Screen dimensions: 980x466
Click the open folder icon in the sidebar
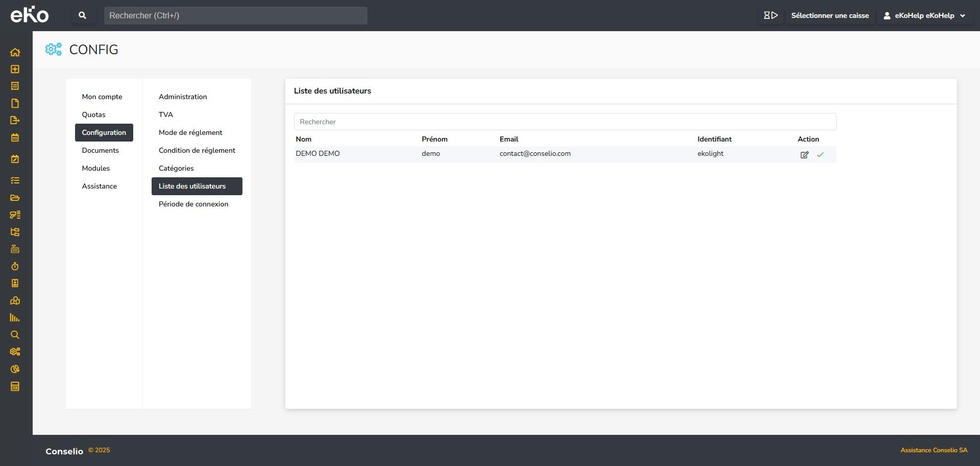coord(15,198)
